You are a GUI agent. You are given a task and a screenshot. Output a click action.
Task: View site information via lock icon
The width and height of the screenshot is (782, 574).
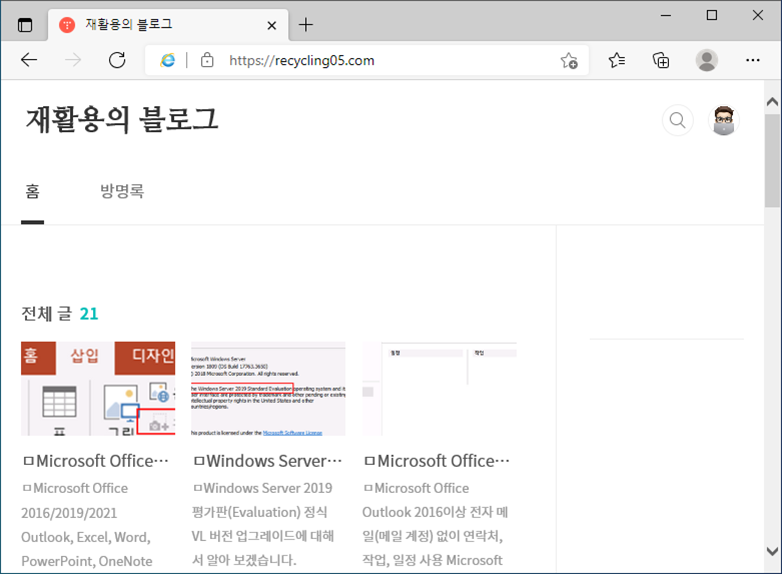207,60
